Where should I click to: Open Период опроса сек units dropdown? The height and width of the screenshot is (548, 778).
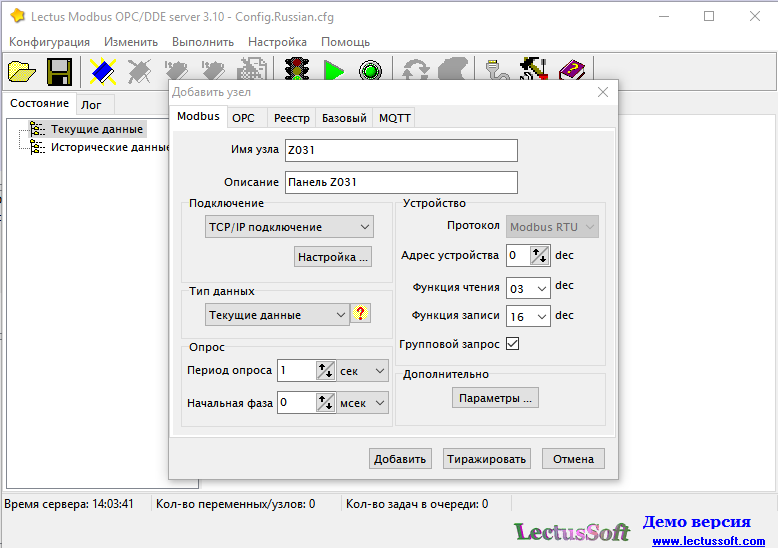363,371
